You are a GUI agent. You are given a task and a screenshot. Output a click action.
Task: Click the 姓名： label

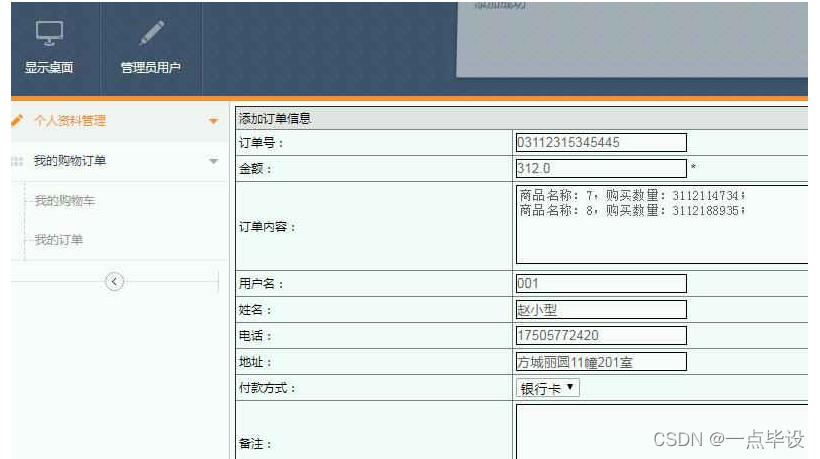click(x=255, y=310)
